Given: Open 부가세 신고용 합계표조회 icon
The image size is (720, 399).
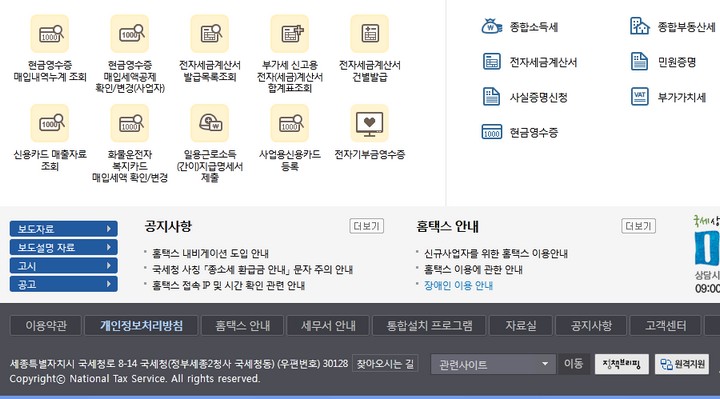Looking at the screenshot, I should (x=289, y=34).
